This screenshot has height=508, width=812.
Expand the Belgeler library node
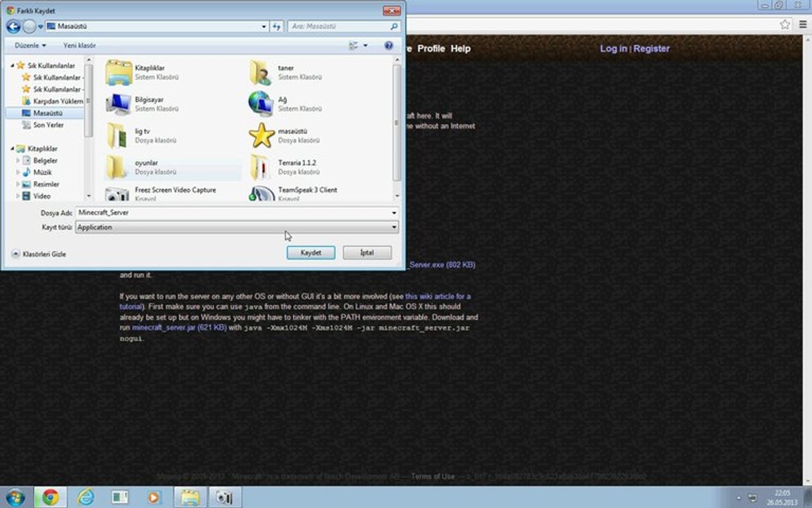[18, 161]
